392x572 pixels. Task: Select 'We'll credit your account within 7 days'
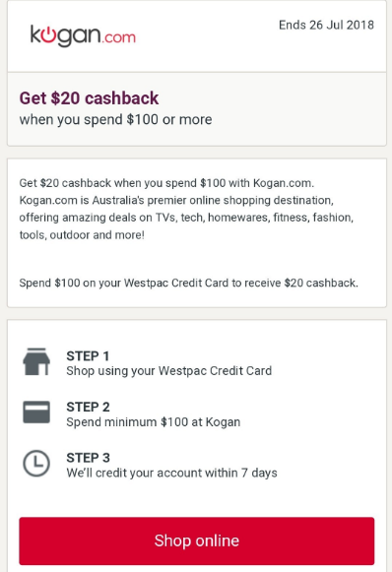click(x=172, y=474)
